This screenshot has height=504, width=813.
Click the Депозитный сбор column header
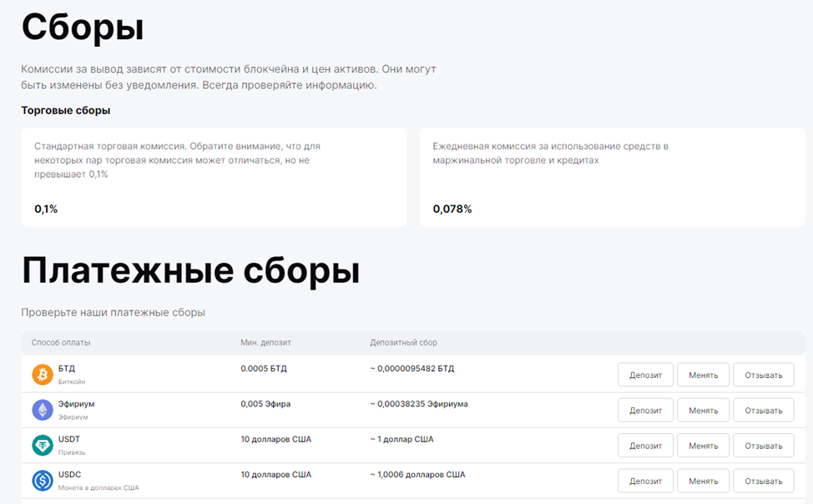tap(403, 343)
